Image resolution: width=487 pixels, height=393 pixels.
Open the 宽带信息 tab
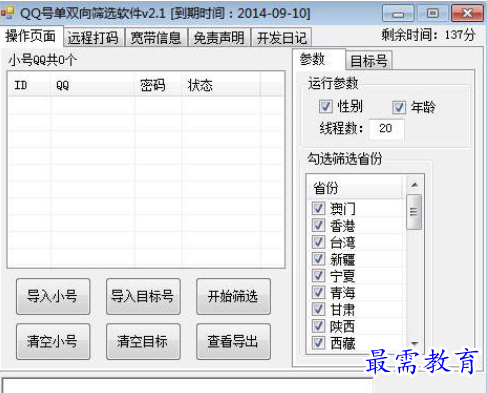pyautogui.click(x=156, y=37)
